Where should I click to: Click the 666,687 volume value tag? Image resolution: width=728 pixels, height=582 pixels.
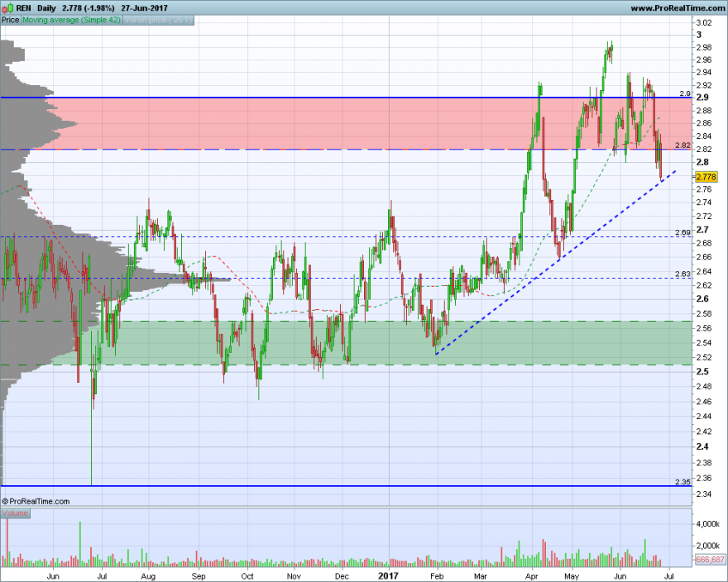point(711,560)
